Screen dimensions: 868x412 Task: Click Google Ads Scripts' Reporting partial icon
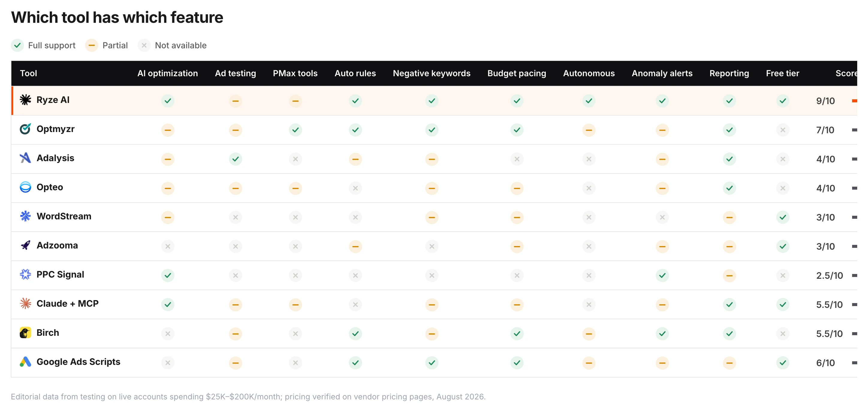point(729,363)
